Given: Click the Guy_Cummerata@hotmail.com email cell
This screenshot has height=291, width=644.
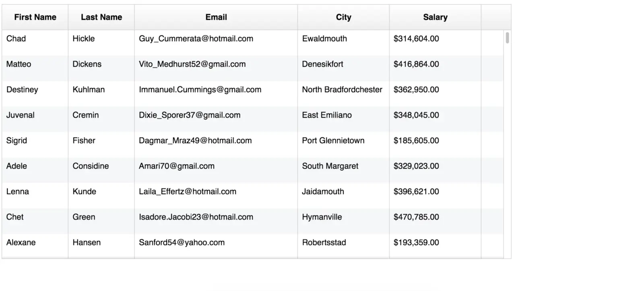Looking at the screenshot, I should [x=196, y=39].
